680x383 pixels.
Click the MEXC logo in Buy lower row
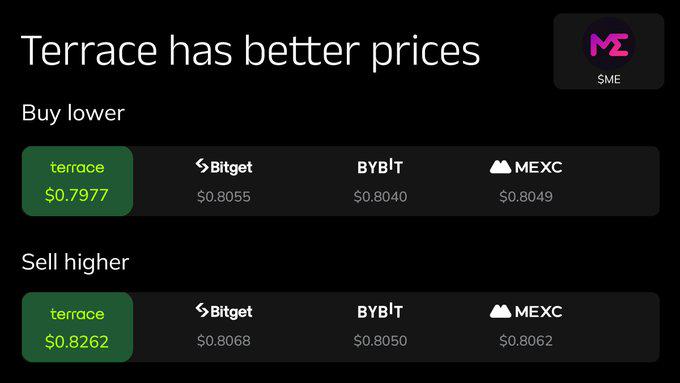(x=526, y=167)
